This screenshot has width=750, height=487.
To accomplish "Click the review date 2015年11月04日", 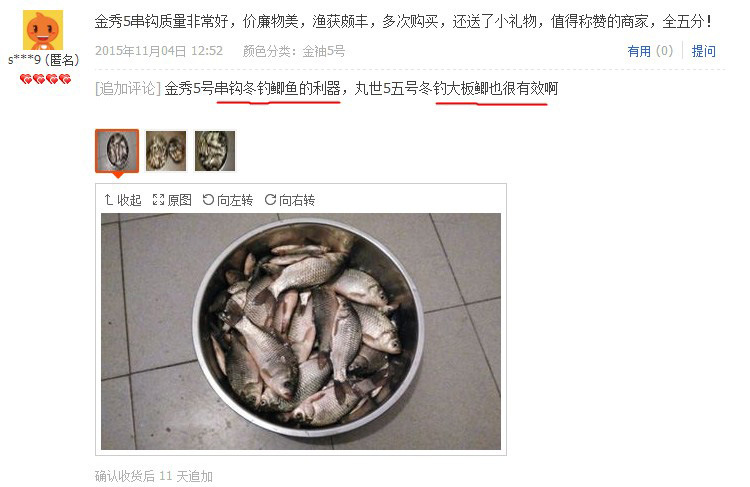I will (x=141, y=51).
